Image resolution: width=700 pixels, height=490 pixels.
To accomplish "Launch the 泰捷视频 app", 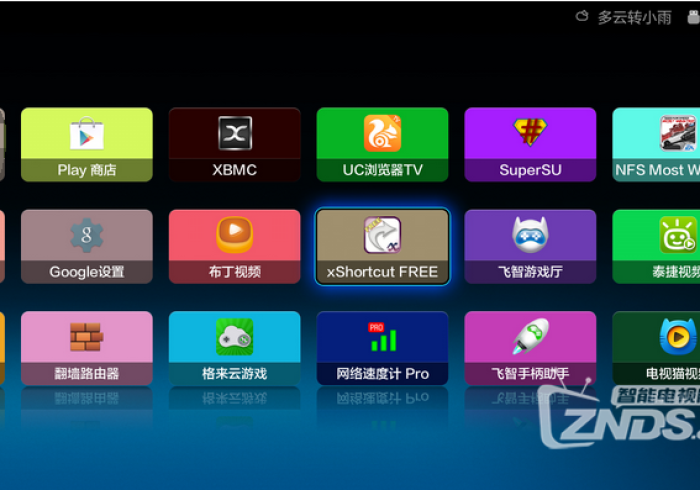I will (656, 246).
